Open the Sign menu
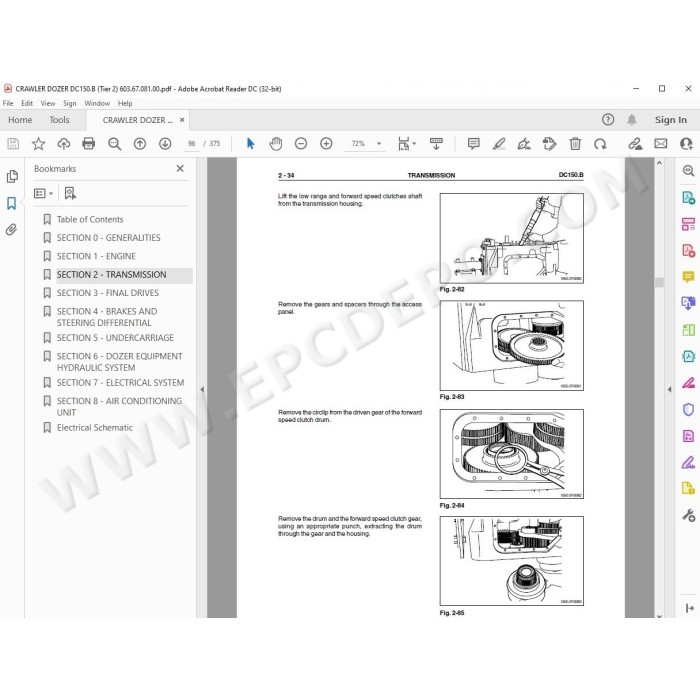This screenshot has width=700, height=700. [70, 103]
